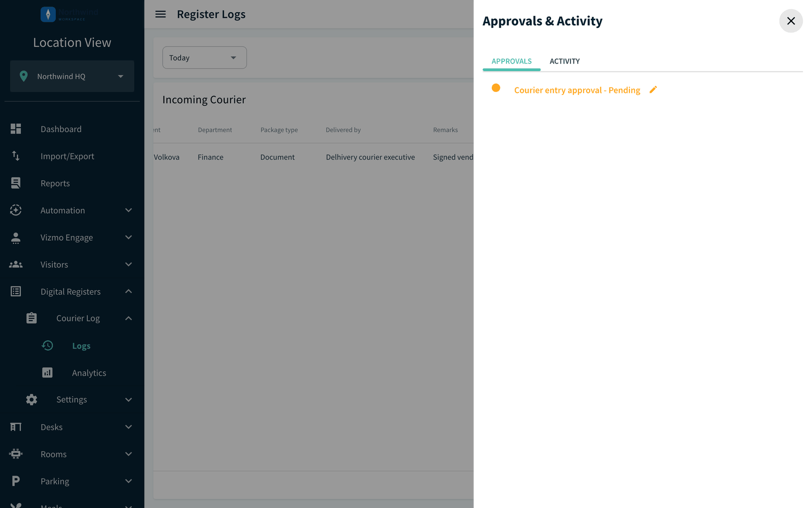Click the Import/Export arrows icon

(x=16, y=156)
